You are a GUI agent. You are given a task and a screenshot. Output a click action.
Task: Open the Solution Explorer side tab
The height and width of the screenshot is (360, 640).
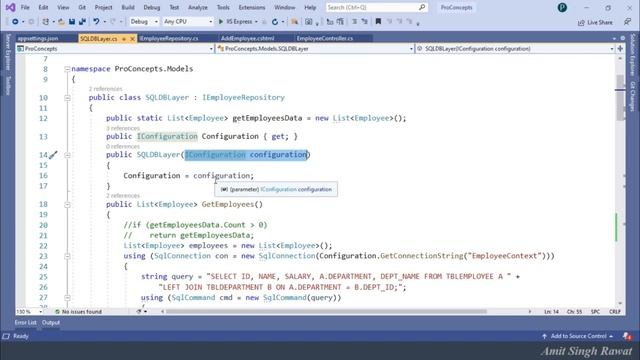pyautogui.click(x=633, y=55)
